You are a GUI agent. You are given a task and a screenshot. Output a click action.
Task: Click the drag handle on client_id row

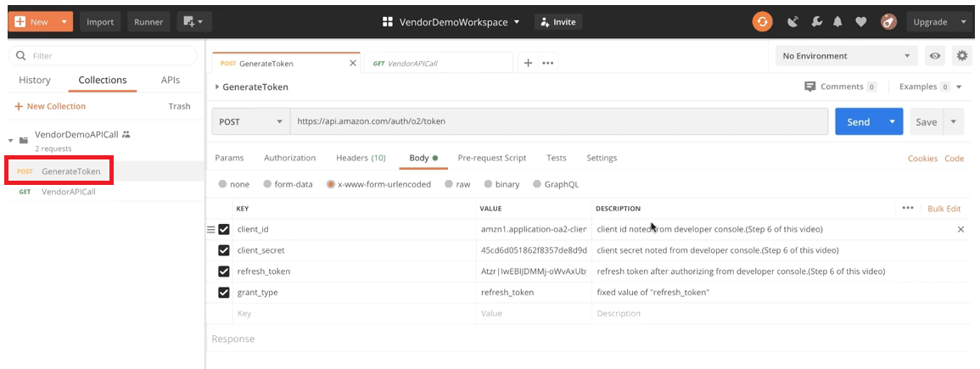(210, 230)
